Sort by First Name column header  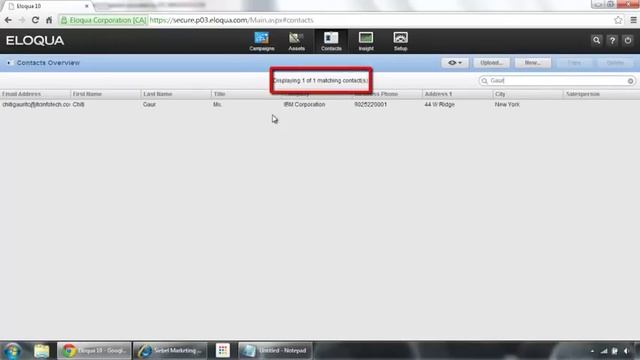(x=106, y=94)
